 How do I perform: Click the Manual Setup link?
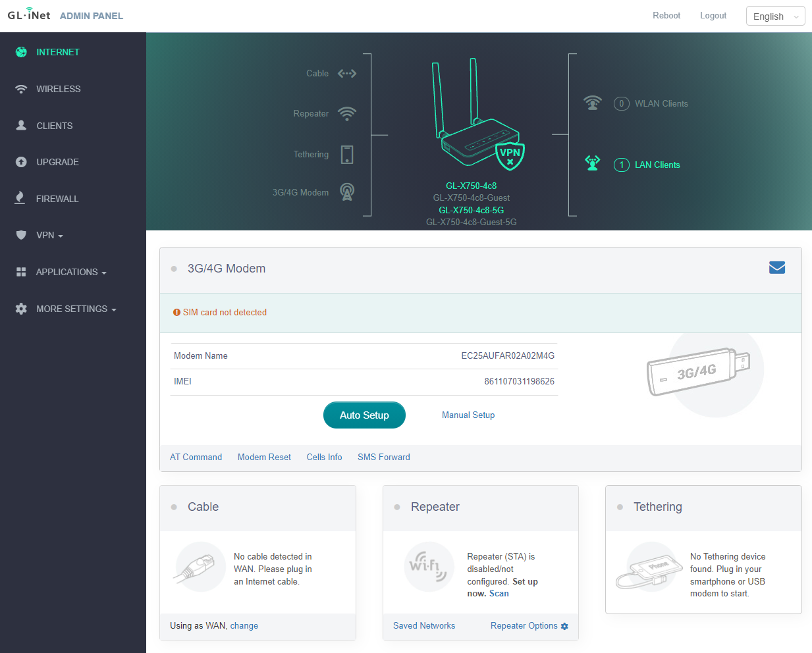pyautogui.click(x=468, y=415)
